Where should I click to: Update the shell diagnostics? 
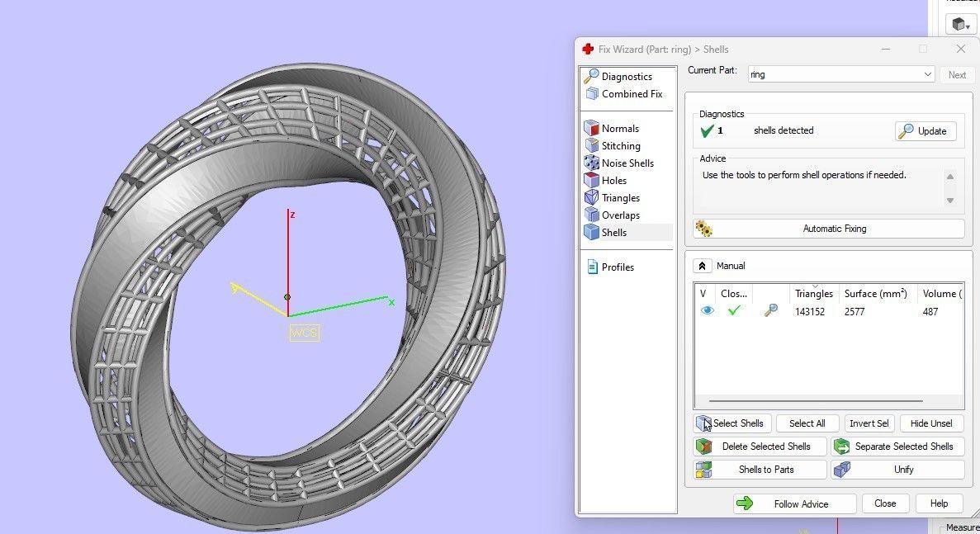tap(925, 131)
